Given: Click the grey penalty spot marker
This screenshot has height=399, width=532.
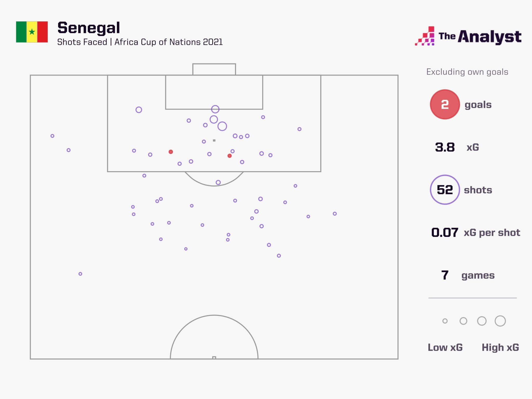Looking at the screenshot, I should click(214, 141).
